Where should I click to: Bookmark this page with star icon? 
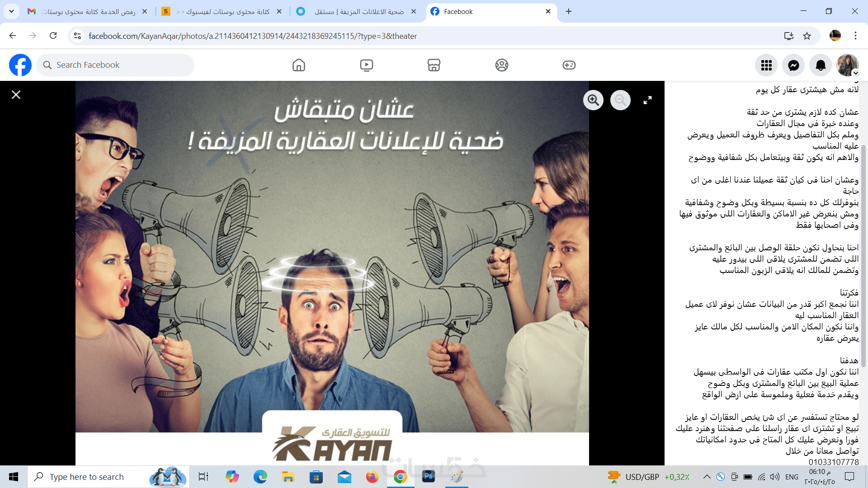click(807, 36)
